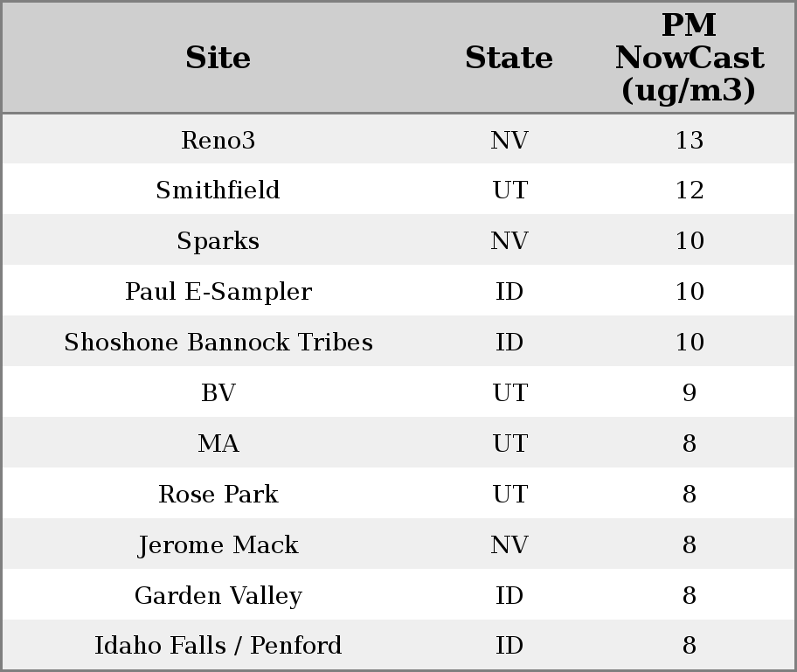
Task: Click the Idaho Falls / Penford entry
Action: [218, 646]
